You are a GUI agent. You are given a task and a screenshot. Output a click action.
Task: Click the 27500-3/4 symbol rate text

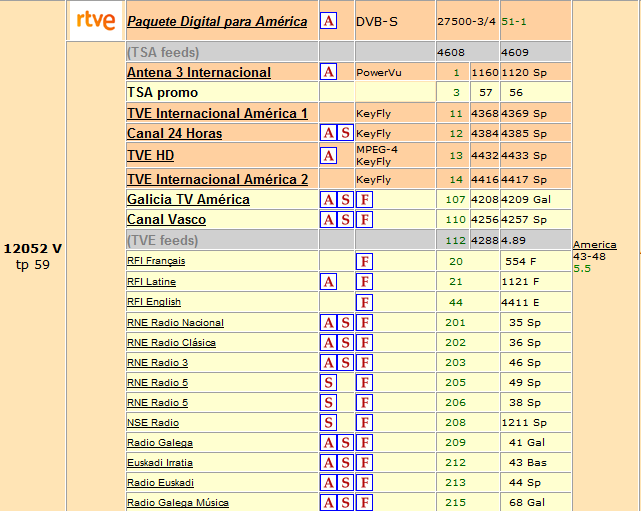pos(466,22)
